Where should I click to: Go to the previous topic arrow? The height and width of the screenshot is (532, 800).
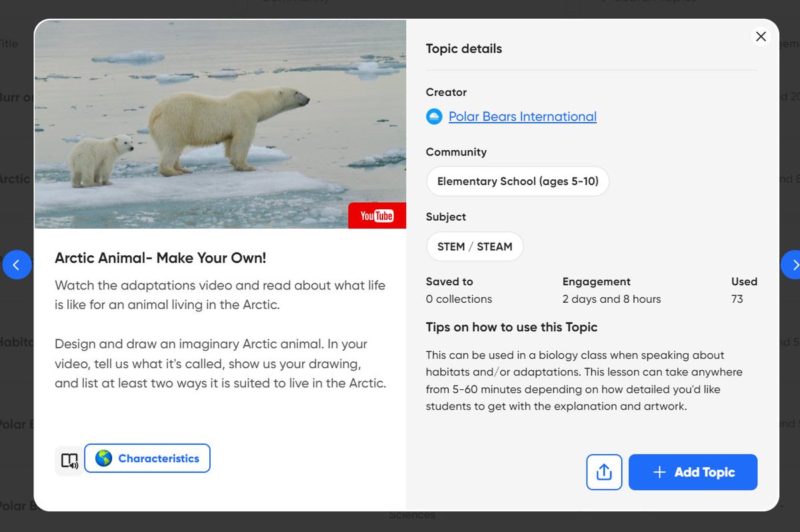[17, 265]
